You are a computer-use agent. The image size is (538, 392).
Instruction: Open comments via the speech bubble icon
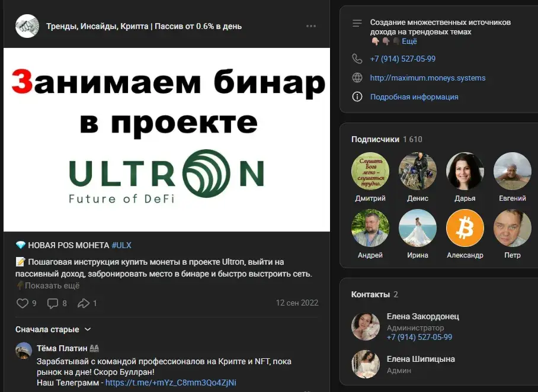[x=53, y=303]
